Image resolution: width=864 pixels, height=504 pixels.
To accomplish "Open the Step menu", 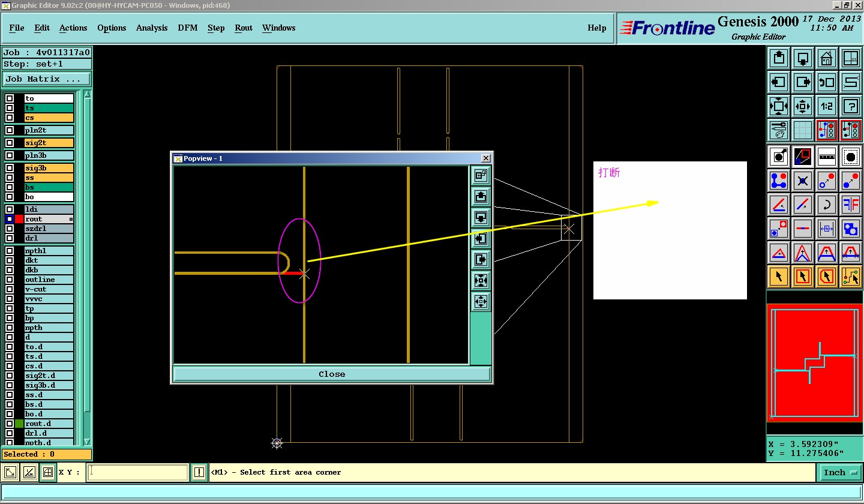I will (216, 28).
